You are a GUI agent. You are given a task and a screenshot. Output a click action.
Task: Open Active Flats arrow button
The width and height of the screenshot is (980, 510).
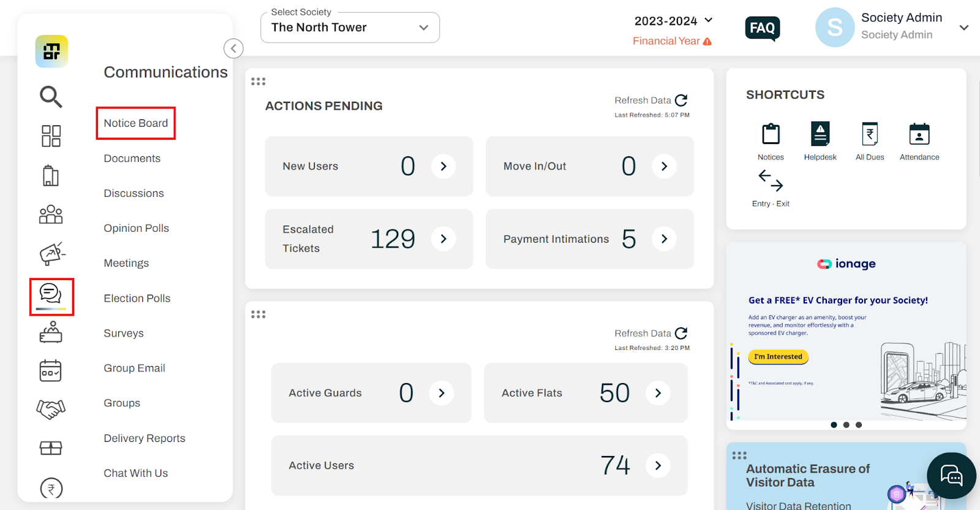(658, 393)
